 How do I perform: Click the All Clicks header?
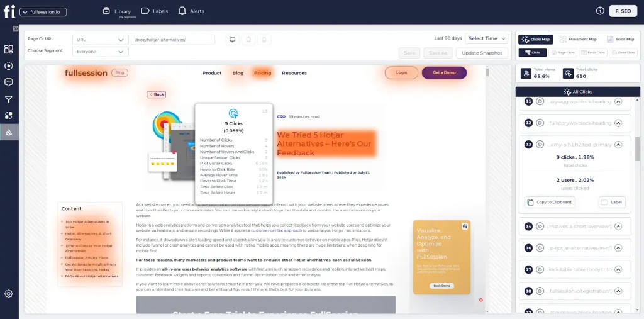tap(578, 92)
